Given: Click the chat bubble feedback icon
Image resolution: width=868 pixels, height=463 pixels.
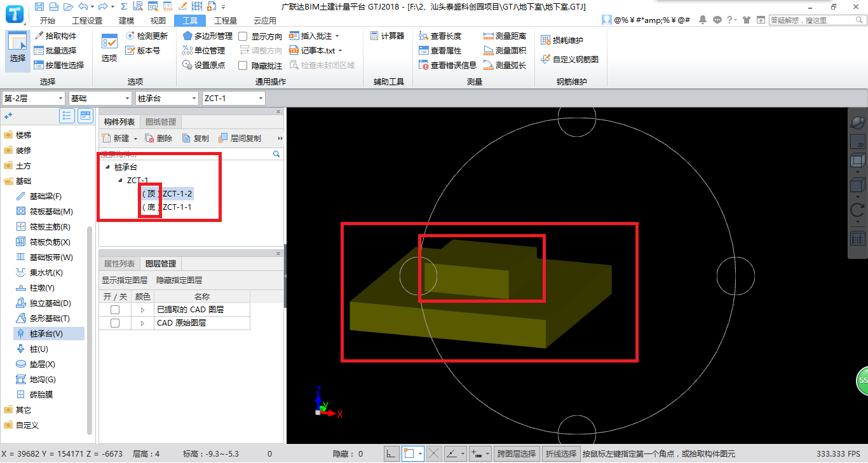Looking at the screenshot, I should click(717, 20).
